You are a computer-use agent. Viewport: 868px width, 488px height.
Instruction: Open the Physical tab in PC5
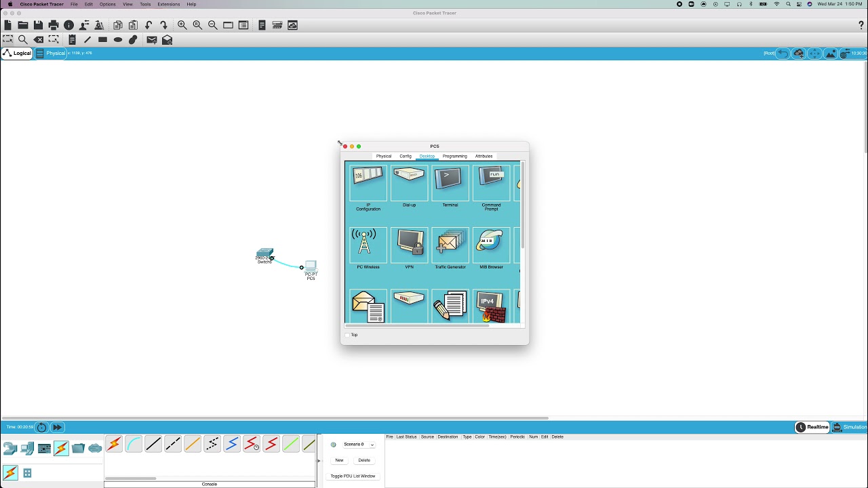point(384,157)
